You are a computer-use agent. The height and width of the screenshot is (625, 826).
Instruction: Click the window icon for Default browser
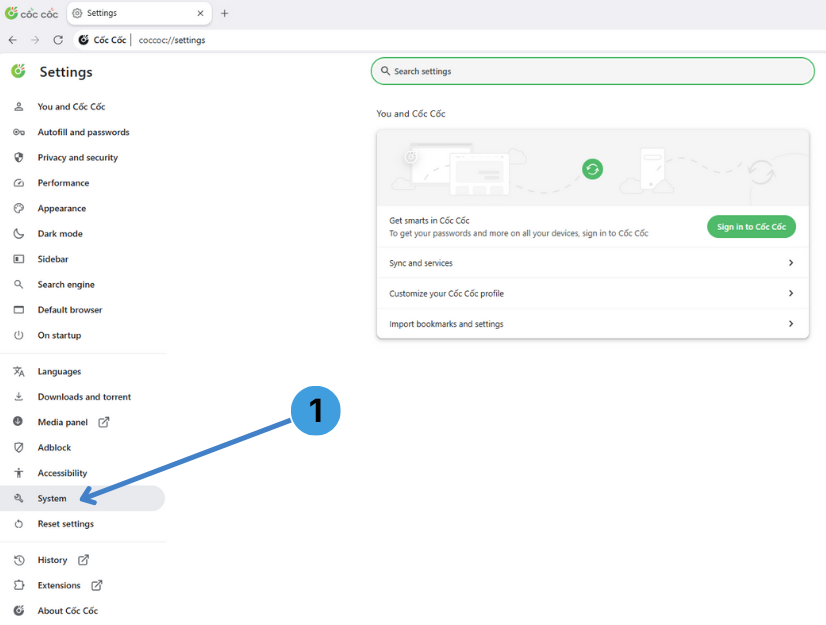point(18,310)
